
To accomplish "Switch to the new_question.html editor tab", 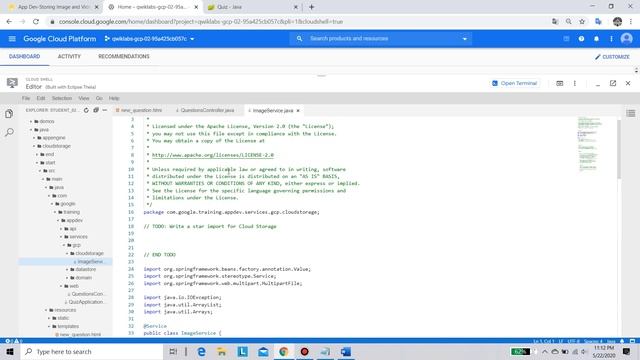I will (x=139, y=111).
